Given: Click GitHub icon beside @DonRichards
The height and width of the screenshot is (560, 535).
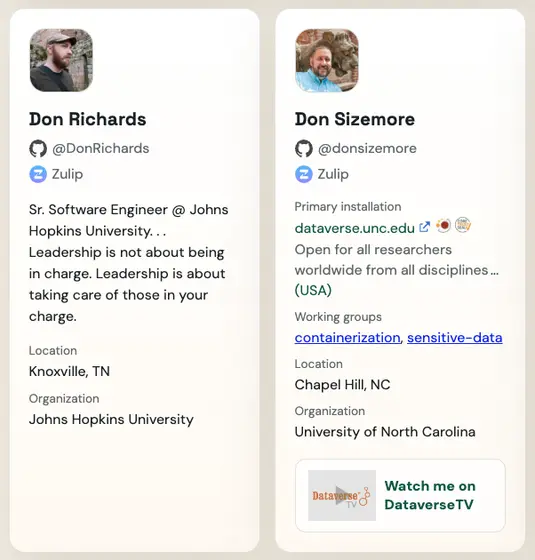Looking at the screenshot, I should [38, 149].
